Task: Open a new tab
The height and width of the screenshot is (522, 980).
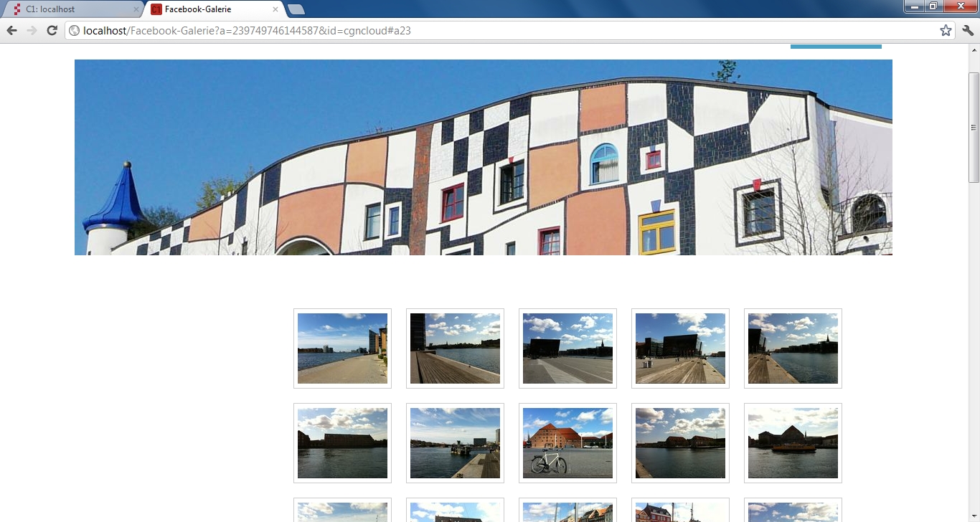Action: coord(296,9)
